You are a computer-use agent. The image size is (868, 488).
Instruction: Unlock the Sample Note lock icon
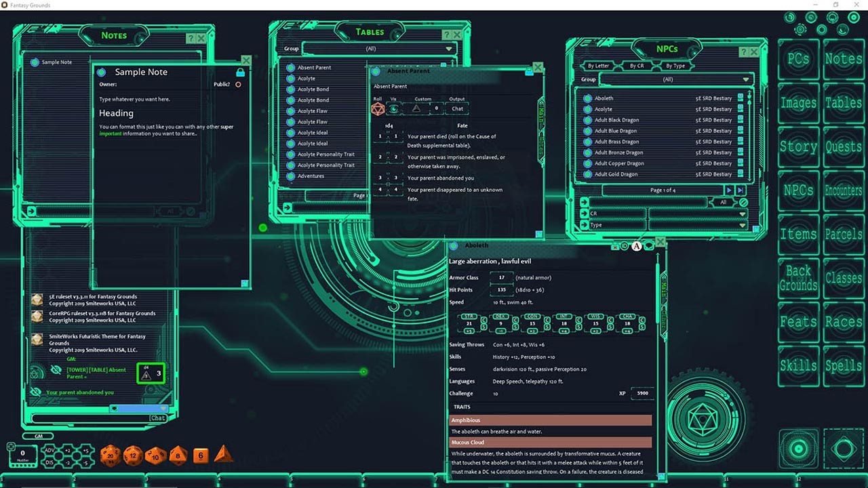pos(241,72)
